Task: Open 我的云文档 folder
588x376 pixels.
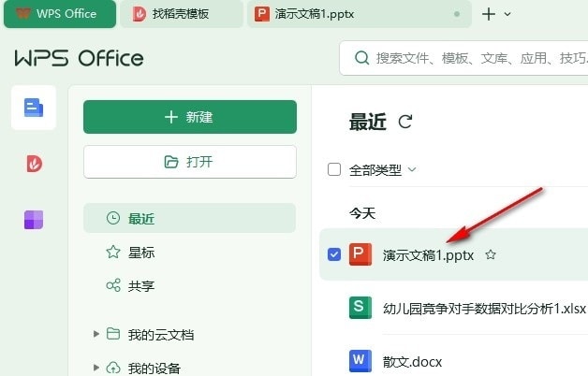Action: pos(161,335)
